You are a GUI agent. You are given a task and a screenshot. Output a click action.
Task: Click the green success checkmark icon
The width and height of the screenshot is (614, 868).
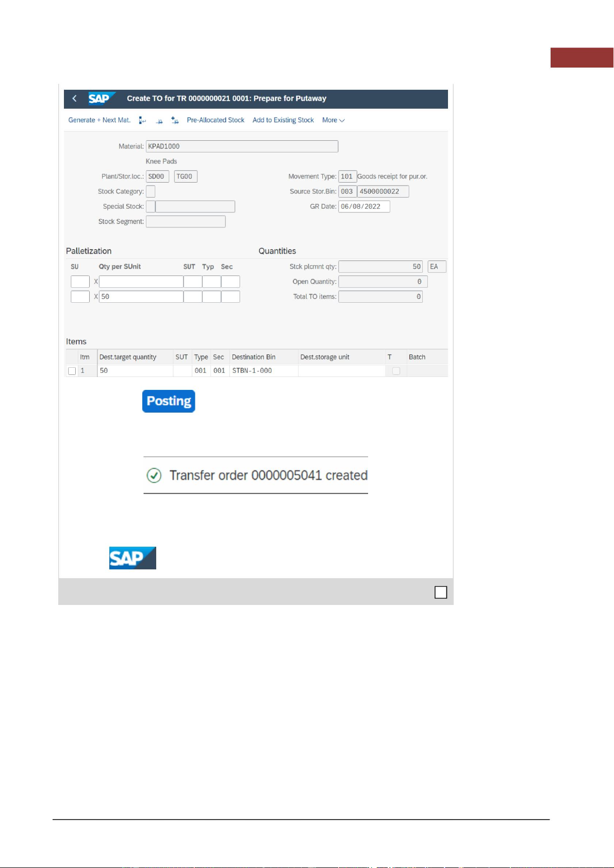tap(154, 476)
